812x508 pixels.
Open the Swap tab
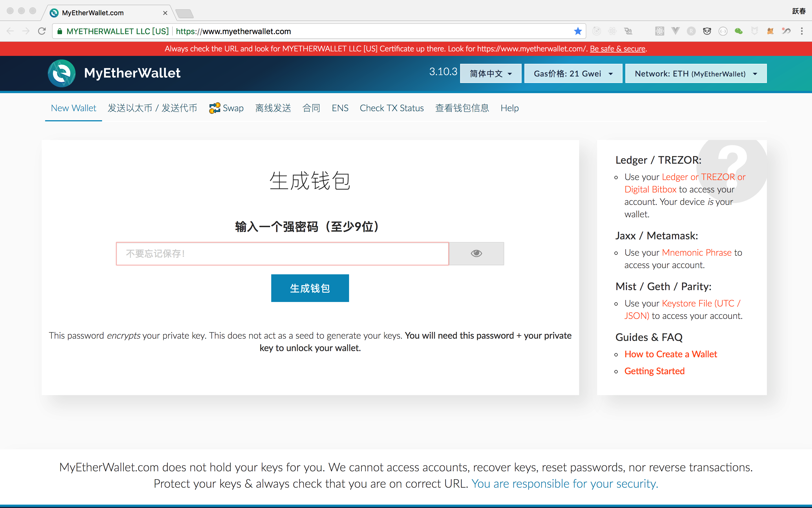coord(226,108)
